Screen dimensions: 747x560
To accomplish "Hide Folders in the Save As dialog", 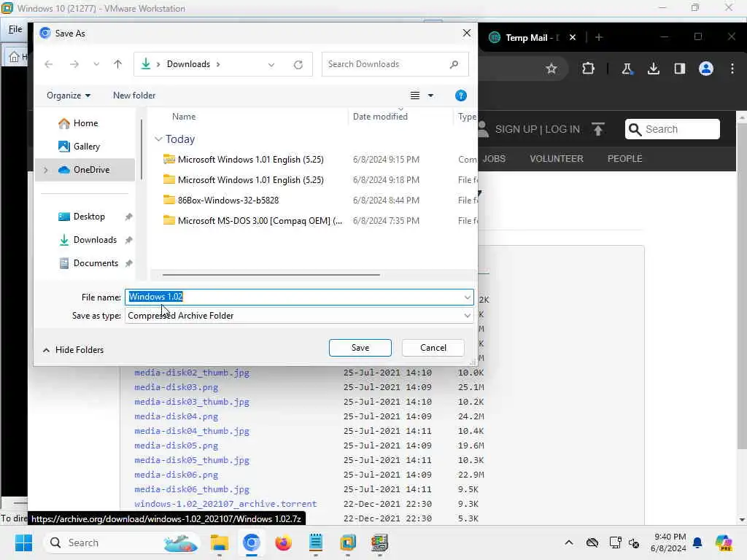I will 73,350.
